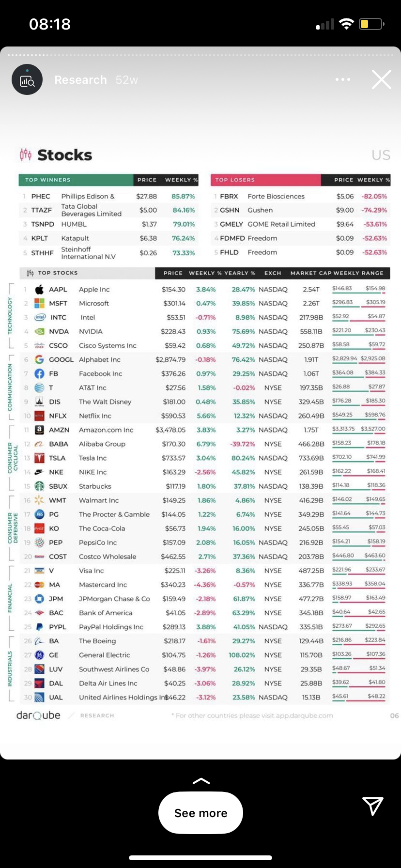Viewport: 401px width, 868px height.
Task: Tap the Research profile avatar icon
Action: pos(27,80)
